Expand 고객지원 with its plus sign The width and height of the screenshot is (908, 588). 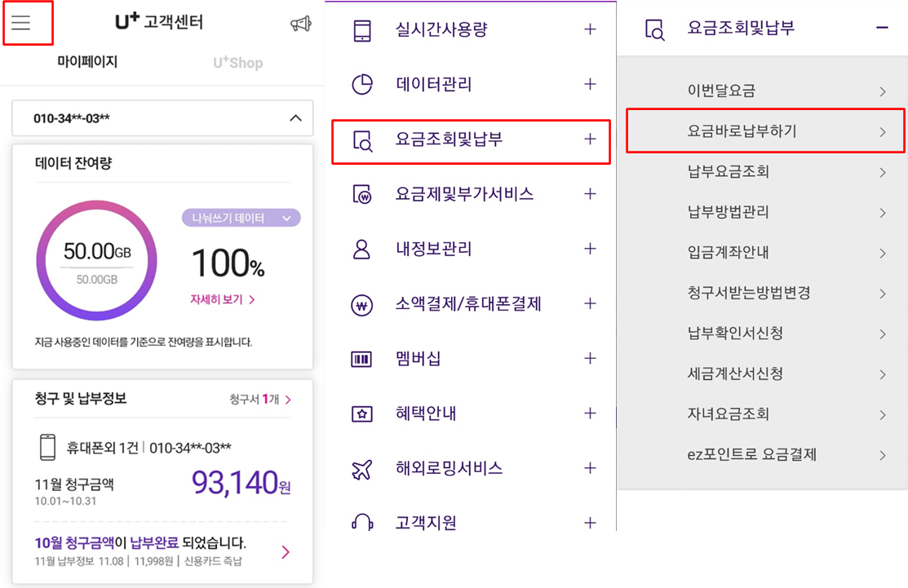590,523
